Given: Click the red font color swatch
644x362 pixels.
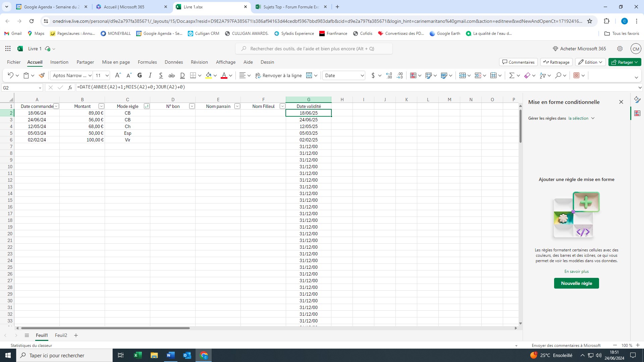Looking at the screenshot, I should pyautogui.click(x=224, y=75).
